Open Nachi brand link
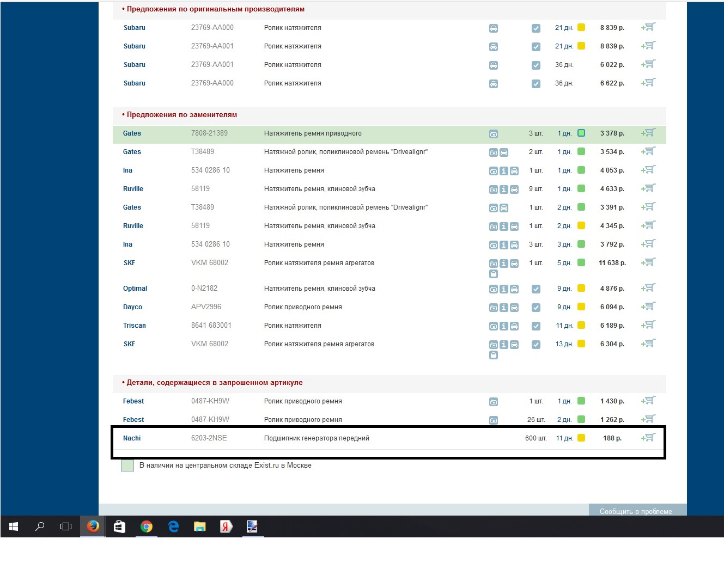 click(132, 438)
